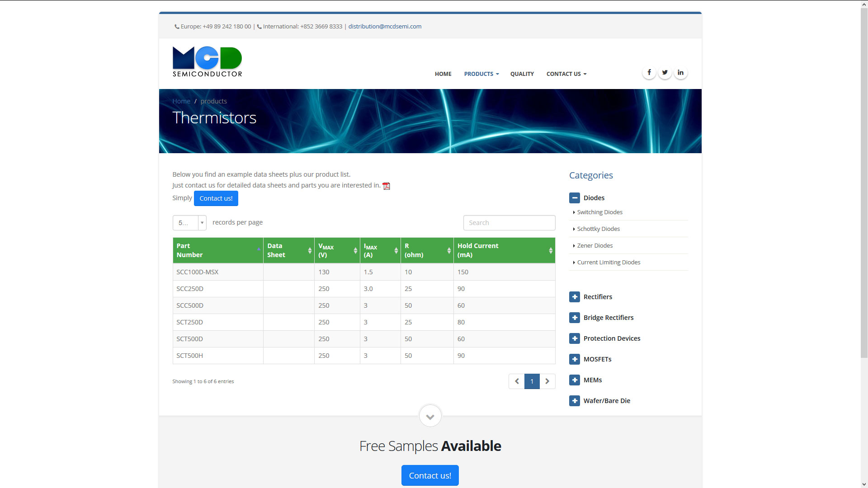Open records per page dropdown
This screenshot has width=868, height=488.
tap(189, 223)
